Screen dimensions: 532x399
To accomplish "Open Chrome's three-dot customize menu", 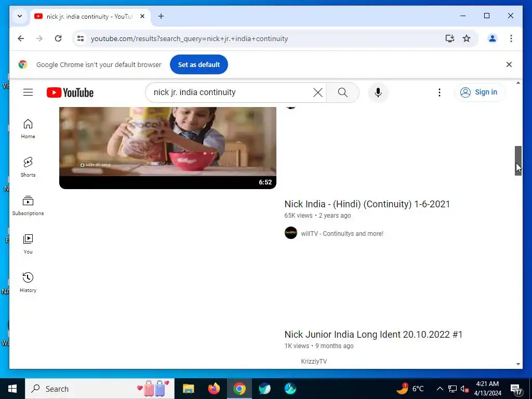I will [x=511, y=38].
